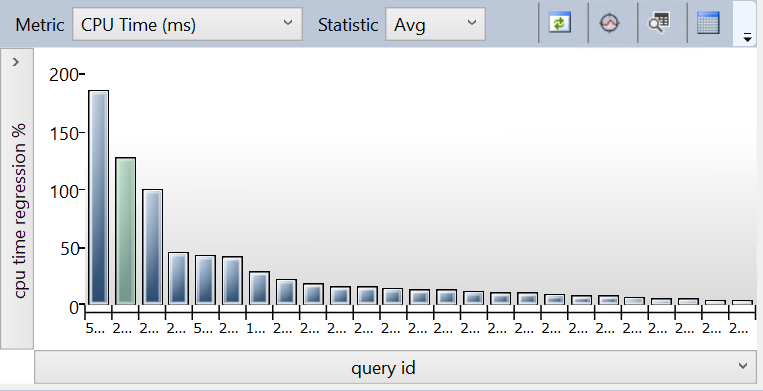Click the third bar reaching 100 percent
763x391 pixels.
tap(152, 247)
